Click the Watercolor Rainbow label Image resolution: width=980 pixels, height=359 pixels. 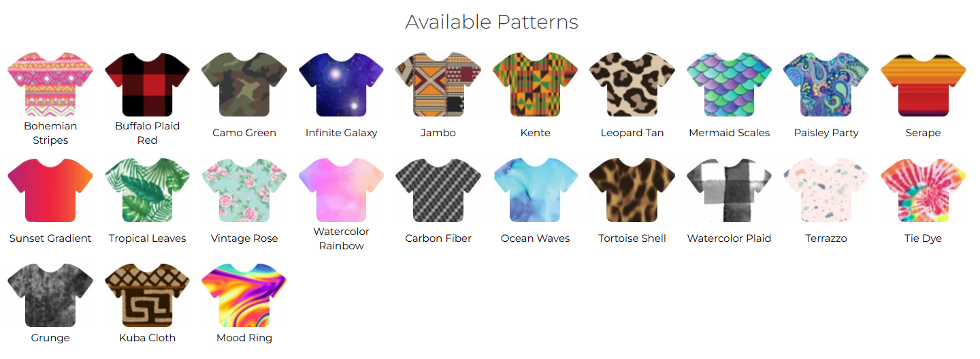click(x=341, y=238)
